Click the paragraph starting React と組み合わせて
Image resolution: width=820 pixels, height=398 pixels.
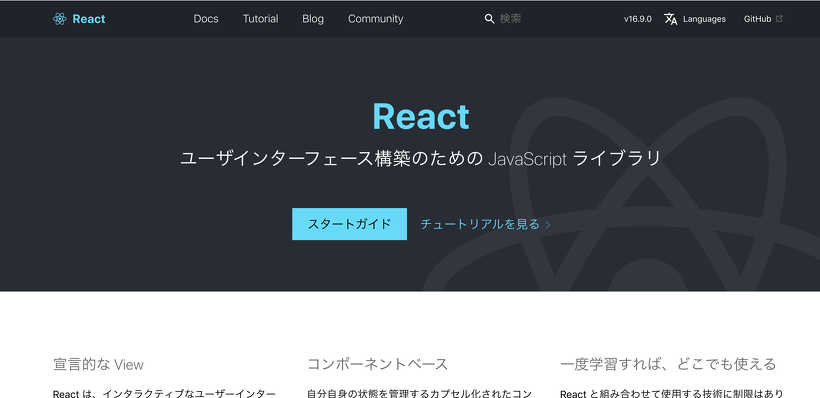(671, 393)
